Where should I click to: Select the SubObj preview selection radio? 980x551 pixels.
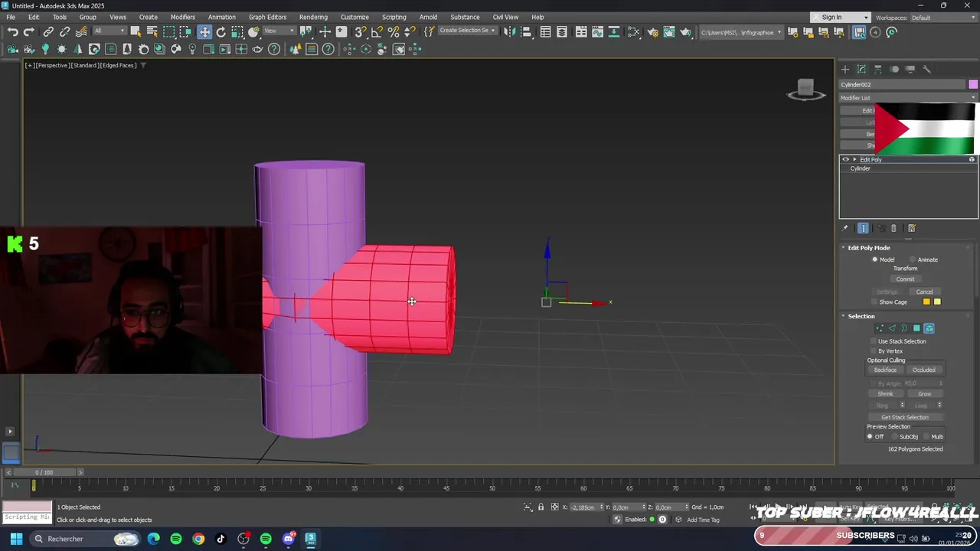pos(894,436)
